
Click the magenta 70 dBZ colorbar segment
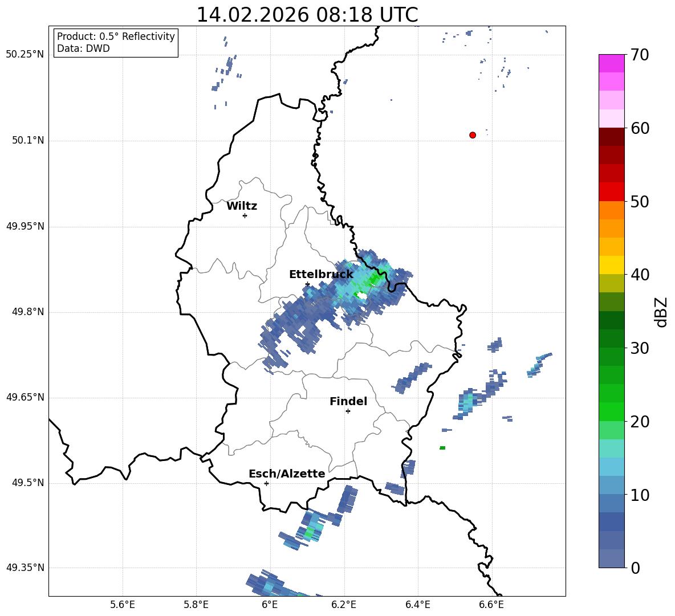coord(611,63)
